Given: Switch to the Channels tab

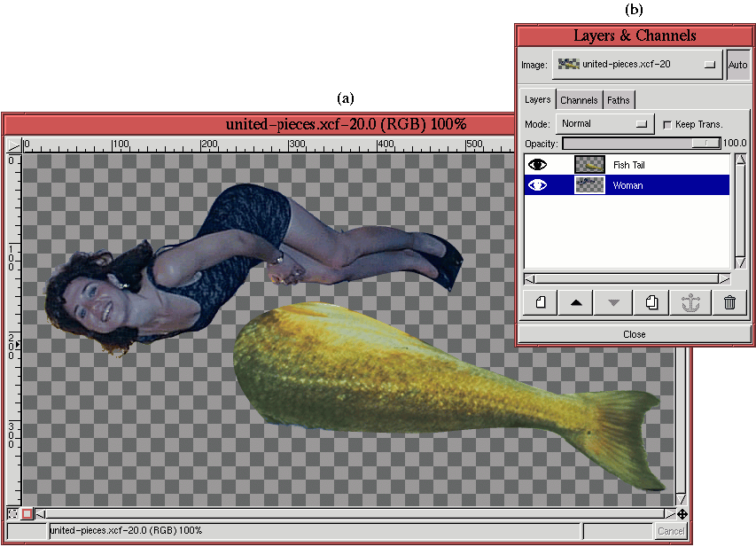Looking at the screenshot, I should (579, 100).
